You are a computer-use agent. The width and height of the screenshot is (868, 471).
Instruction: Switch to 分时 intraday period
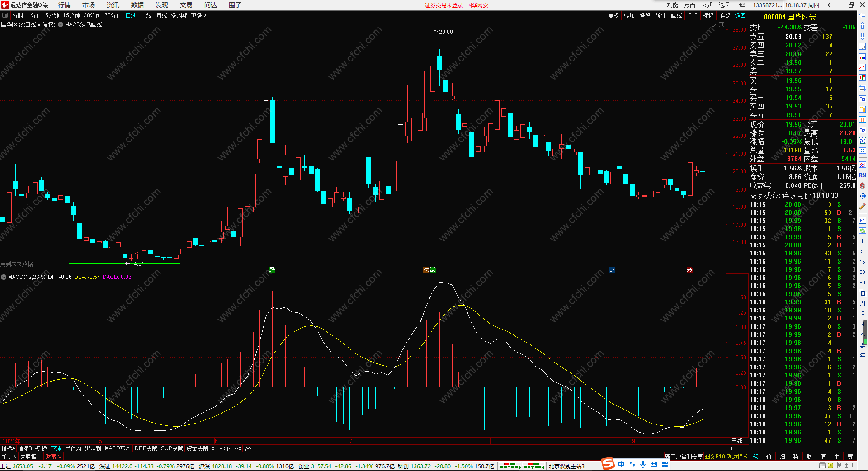pos(18,15)
